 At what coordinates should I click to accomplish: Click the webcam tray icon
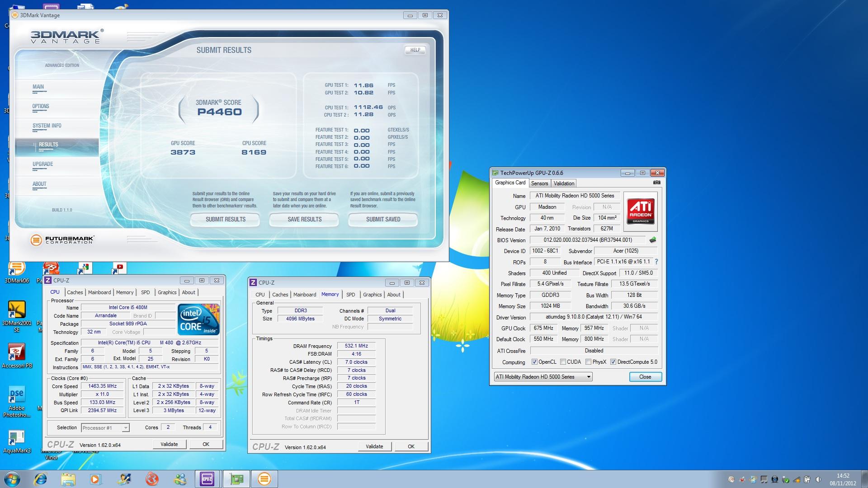tap(775, 479)
